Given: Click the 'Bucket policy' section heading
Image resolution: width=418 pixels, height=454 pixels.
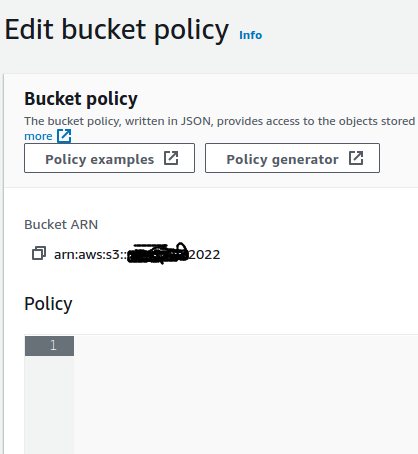Looking at the screenshot, I should [x=81, y=99].
